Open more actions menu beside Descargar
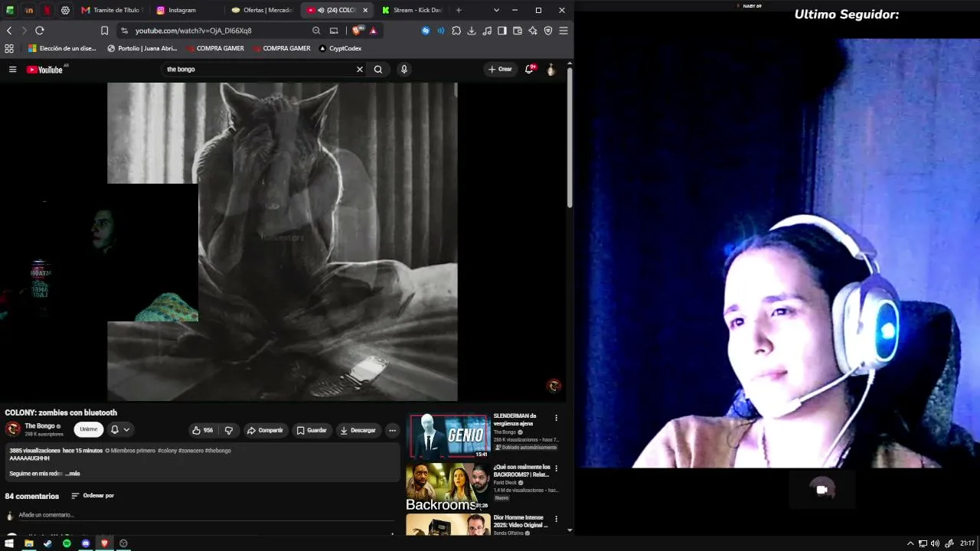Screen dimensions: 980x551 (392, 430)
